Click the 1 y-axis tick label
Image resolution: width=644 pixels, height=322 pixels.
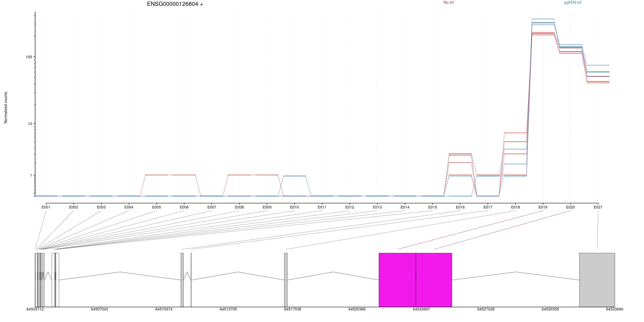31,175
